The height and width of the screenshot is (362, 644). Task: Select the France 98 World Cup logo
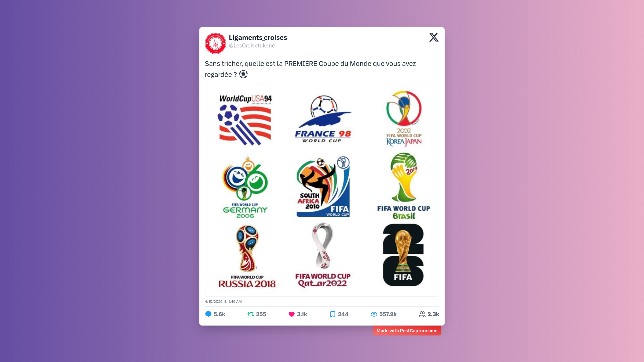click(x=323, y=119)
